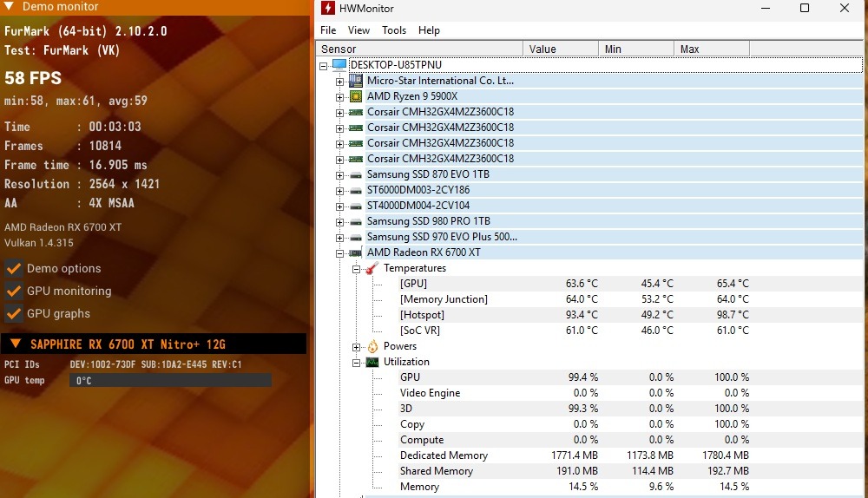Minimize the HWMonitor window
The image size is (868, 498).
[766, 9]
